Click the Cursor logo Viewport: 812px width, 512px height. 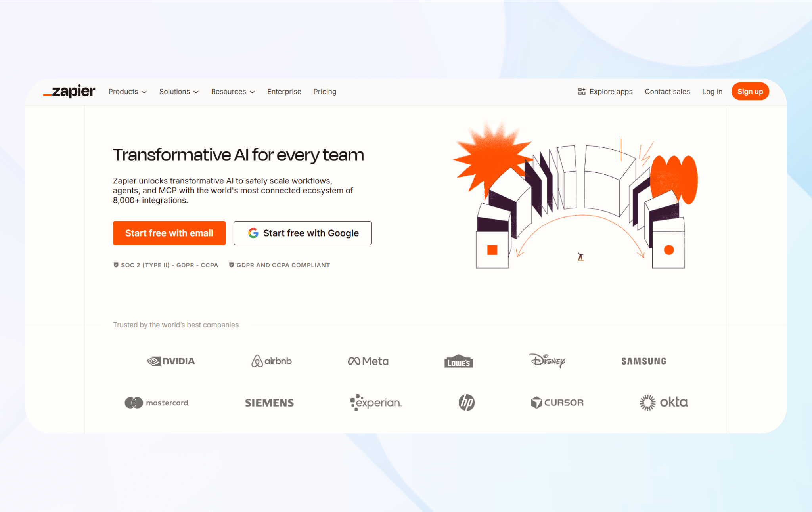(557, 403)
